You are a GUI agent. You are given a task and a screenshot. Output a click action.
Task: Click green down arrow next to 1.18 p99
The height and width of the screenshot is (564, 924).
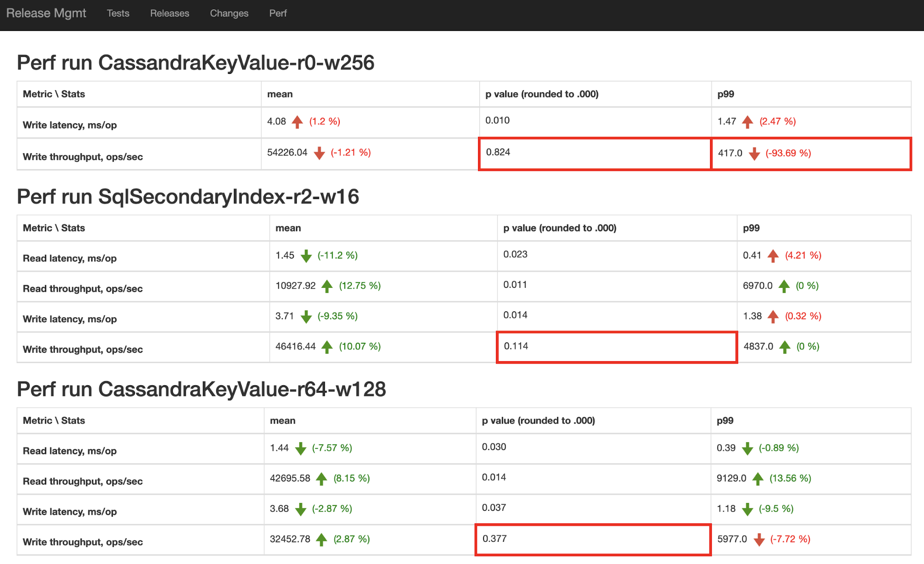click(x=747, y=509)
